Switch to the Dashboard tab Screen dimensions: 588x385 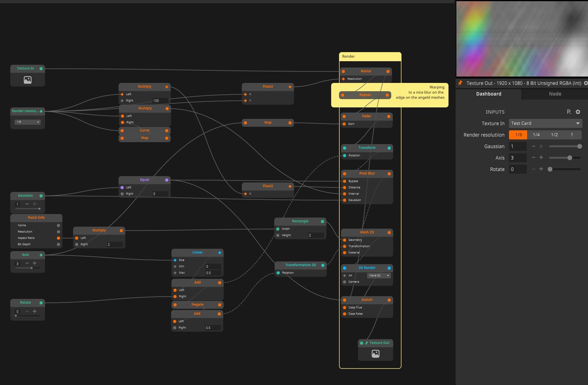pyautogui.click(x=488, y=94)
